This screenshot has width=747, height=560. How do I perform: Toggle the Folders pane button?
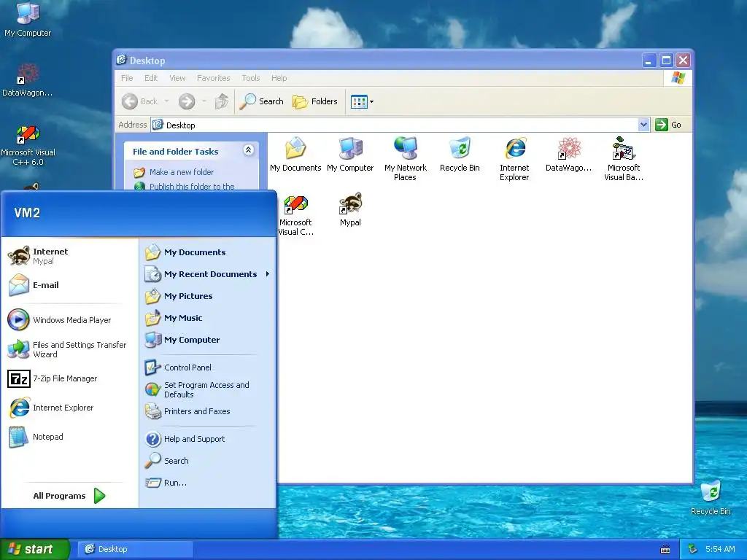[315, 101]
